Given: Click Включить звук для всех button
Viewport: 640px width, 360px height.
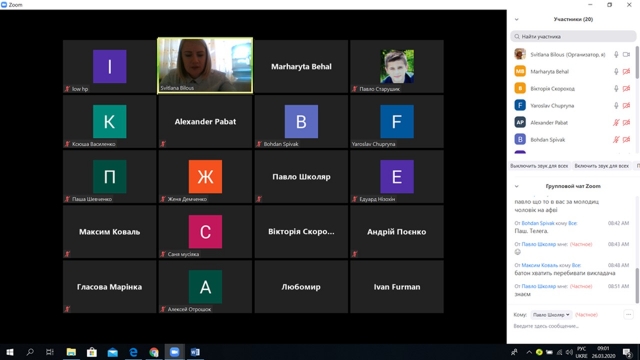Looking at the screenshot, I should point(601,166).
